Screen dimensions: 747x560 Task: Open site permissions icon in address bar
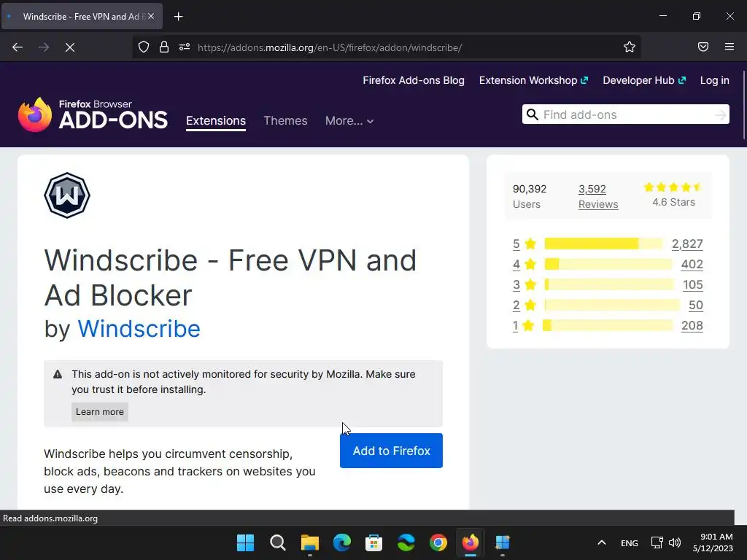point(185,47)
